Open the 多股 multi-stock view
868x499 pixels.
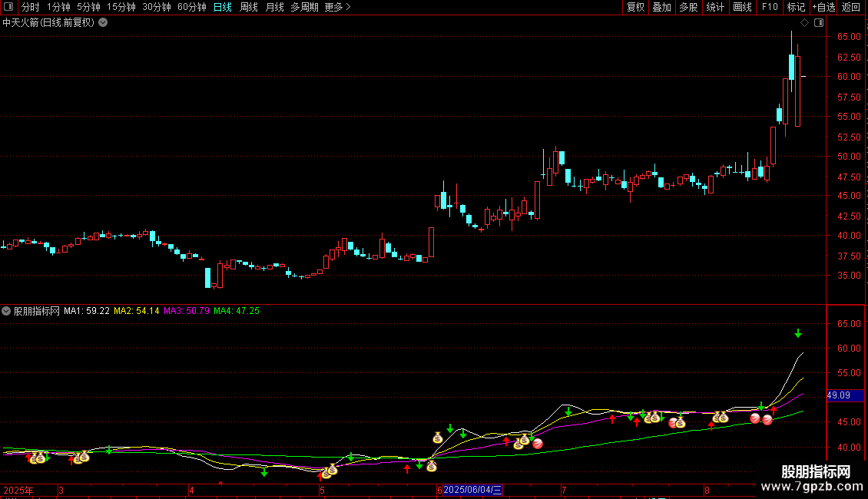point(689,7)
